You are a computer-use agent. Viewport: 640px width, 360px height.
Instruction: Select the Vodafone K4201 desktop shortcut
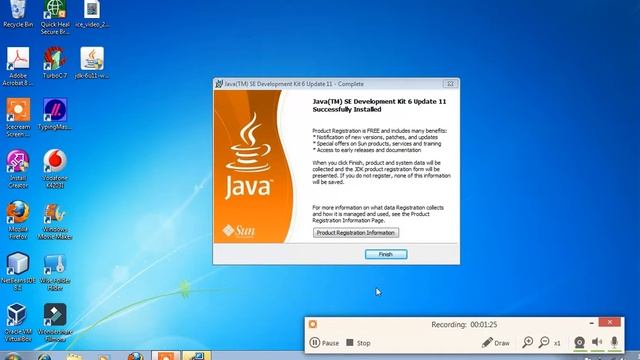tap(55, 169)
